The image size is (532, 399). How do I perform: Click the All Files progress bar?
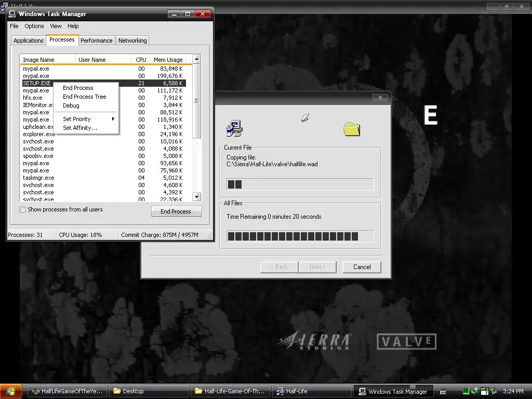[x=300, y=236]
